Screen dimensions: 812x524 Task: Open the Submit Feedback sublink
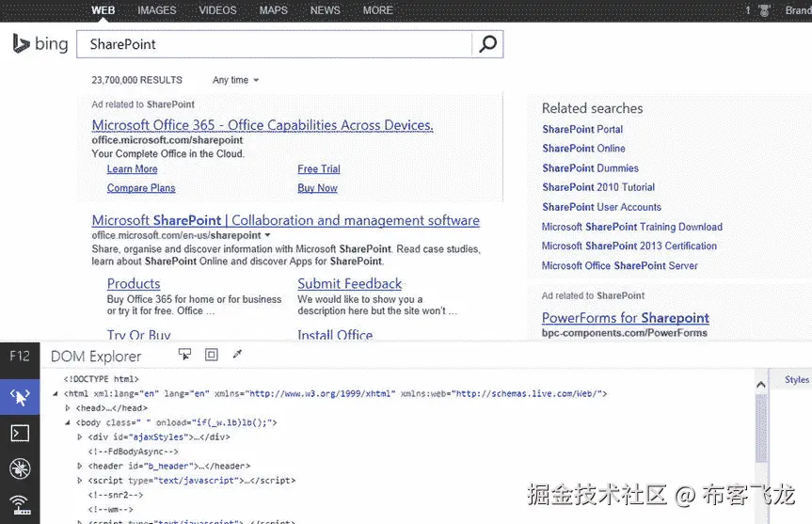350,284
